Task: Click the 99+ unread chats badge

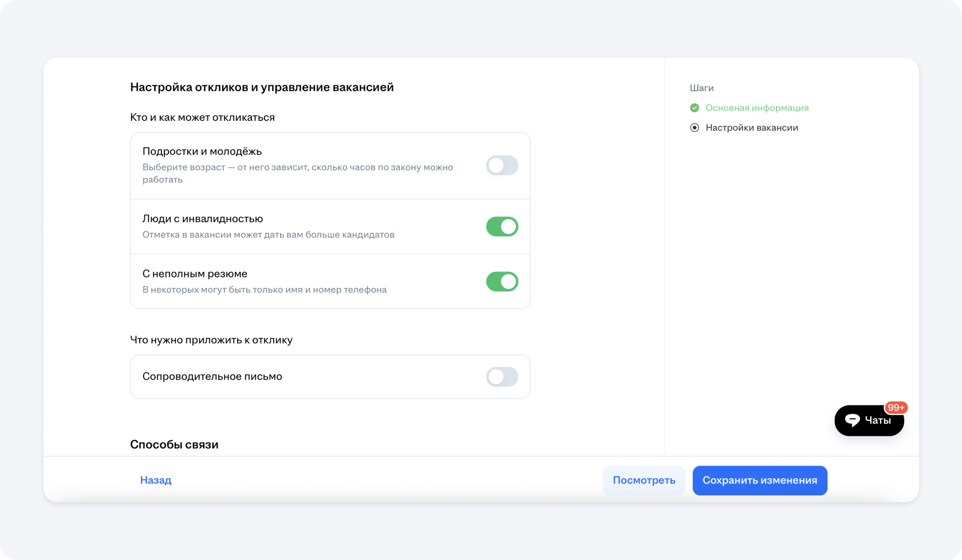Action: pyautogui.click(x=896, y=408)
